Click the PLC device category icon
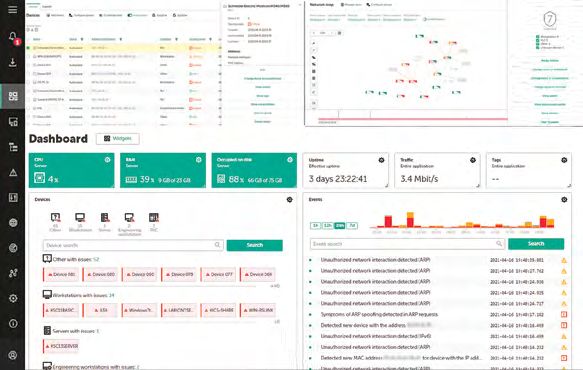Image resolution: width=583 pixels, height=370 pixels. [154, 218]
